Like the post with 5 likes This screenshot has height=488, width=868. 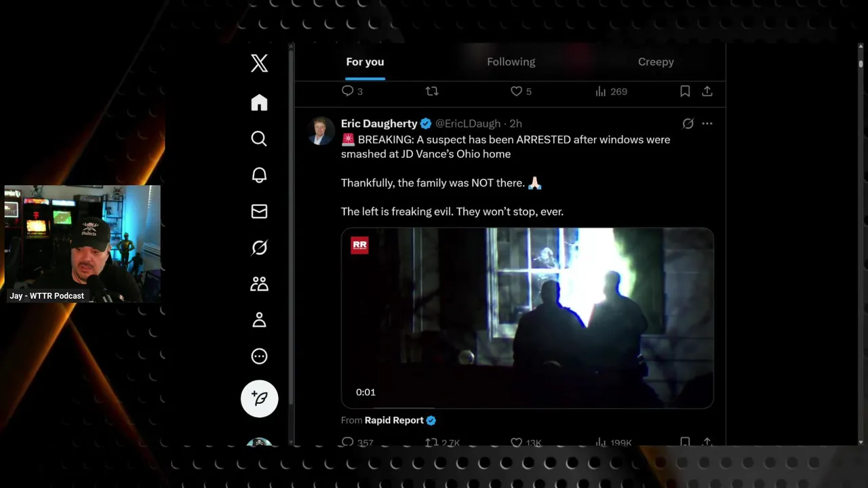(x=521, y=91)
